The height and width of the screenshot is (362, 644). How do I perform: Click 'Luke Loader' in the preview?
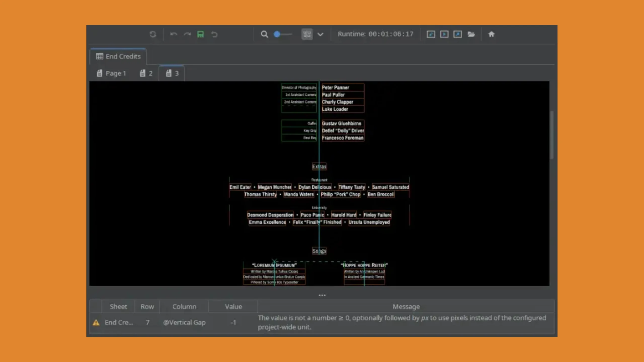[x=335, y=109]
